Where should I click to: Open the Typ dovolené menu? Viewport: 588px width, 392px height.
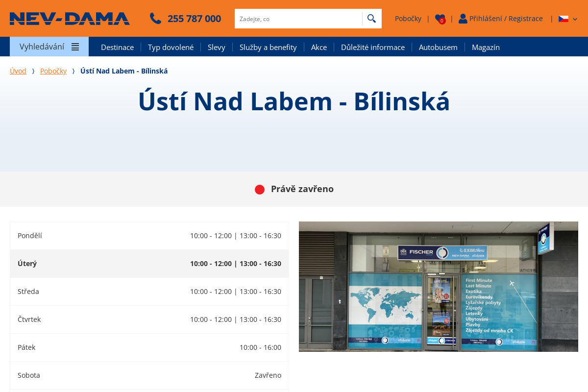point(171,47)
